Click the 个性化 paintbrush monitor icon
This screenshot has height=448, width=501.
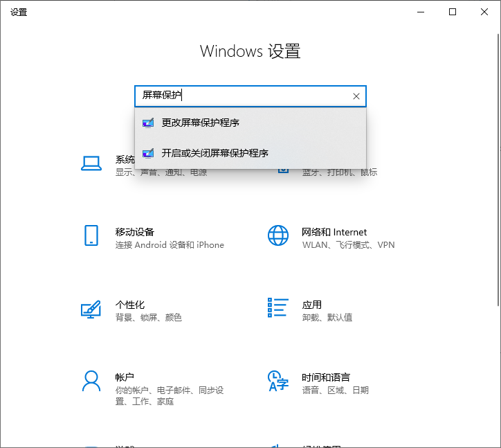(x=91, y=309)
